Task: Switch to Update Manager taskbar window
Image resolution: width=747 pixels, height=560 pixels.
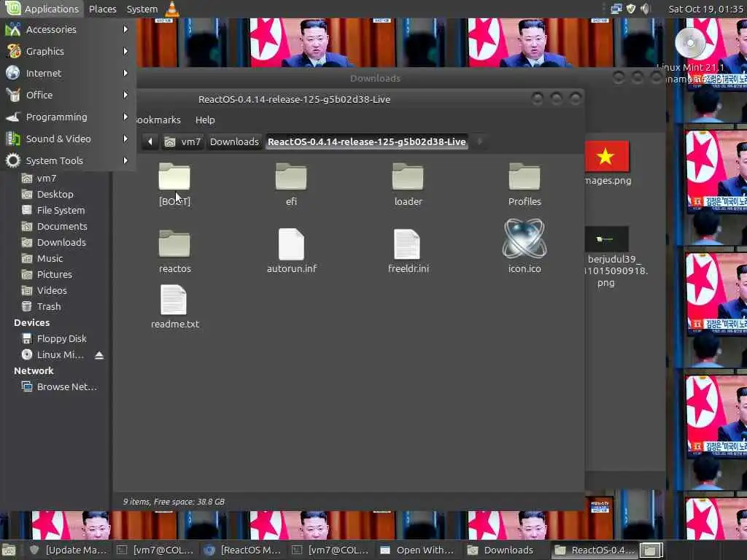Action: (x=68, y=550)
